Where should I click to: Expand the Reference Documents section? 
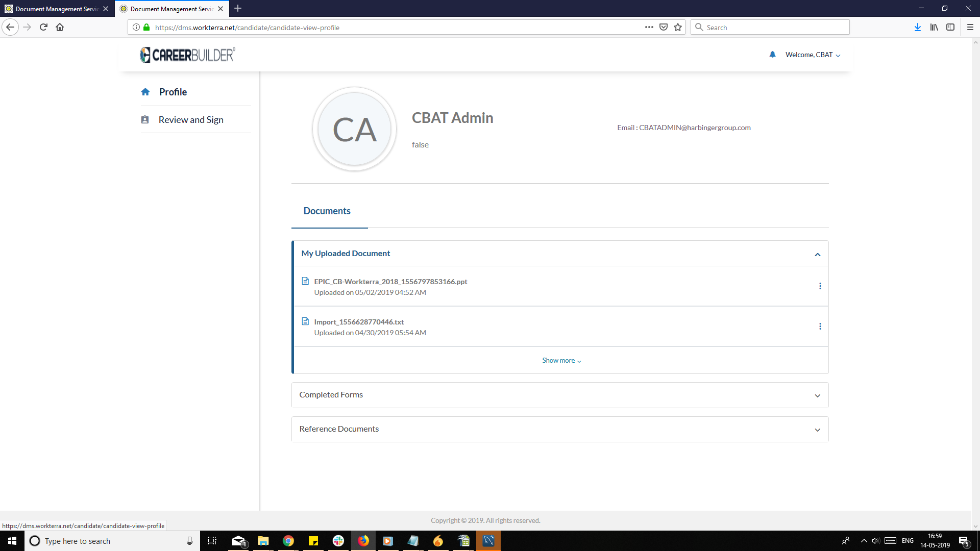coord(560,429)
